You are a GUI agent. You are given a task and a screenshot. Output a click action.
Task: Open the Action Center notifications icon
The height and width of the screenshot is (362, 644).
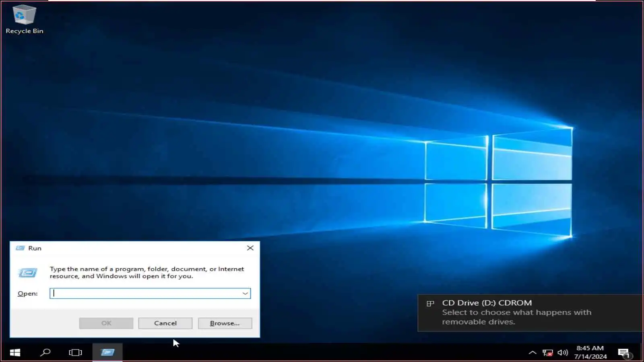click(x=624, y=353)
